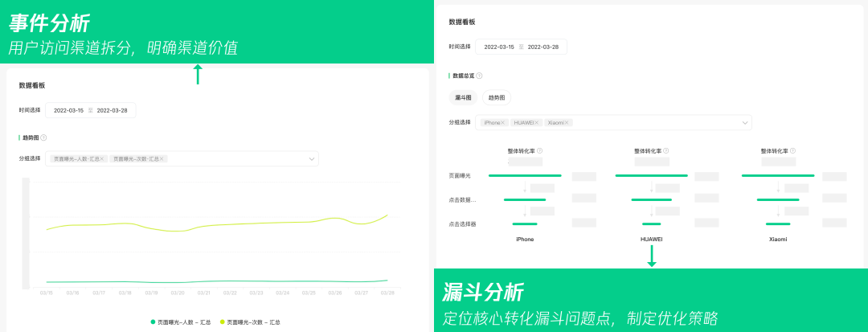This screenshot has width=868, height=332.
Task: Click iPhone's 点击选择器 funnel bar
Action: pos(525,224)
